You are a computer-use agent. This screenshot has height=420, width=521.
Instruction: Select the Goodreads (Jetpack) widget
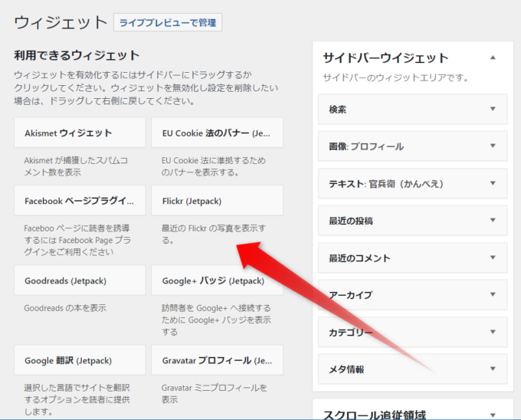click(x=80, y=281)
